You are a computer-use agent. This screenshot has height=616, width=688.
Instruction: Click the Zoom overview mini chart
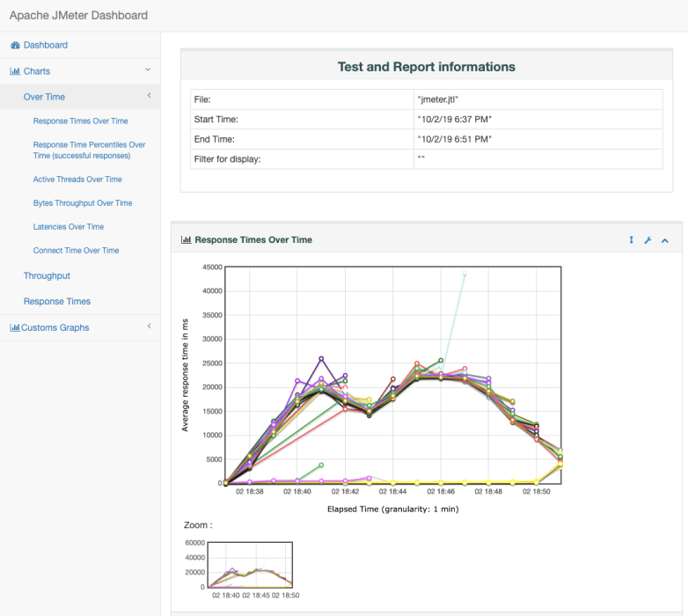click(x=249, y=564)
